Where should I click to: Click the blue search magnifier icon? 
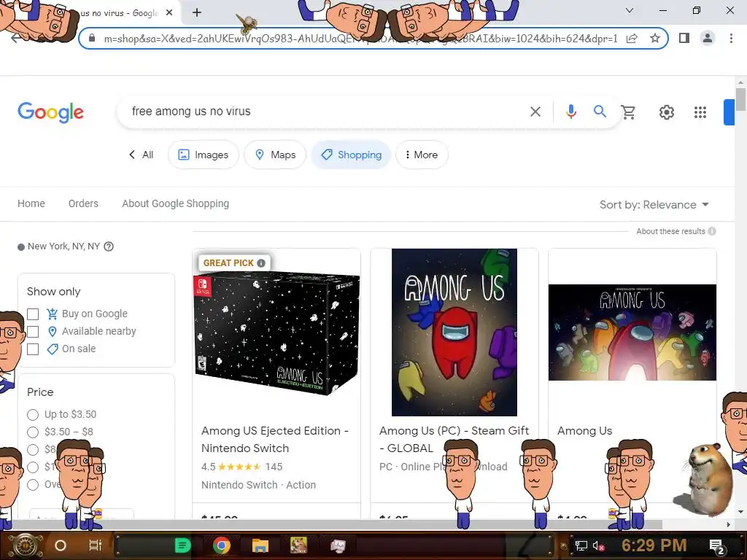point(600,112)
